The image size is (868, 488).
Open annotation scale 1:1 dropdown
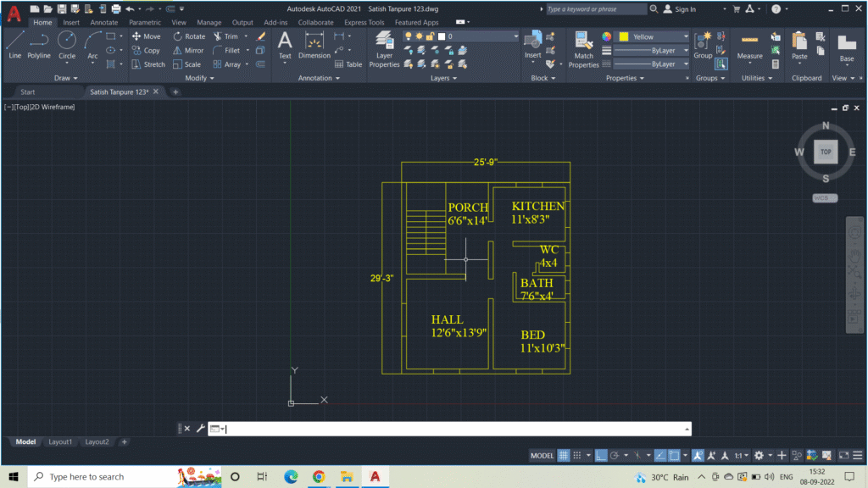click(x=741, y=455)
